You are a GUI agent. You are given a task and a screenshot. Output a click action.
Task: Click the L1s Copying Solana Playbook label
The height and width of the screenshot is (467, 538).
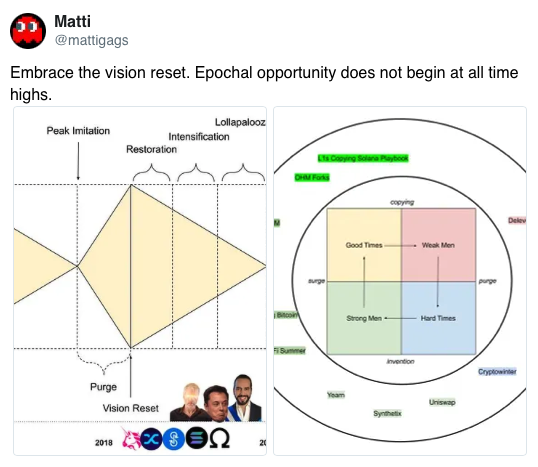pos(363,158)
